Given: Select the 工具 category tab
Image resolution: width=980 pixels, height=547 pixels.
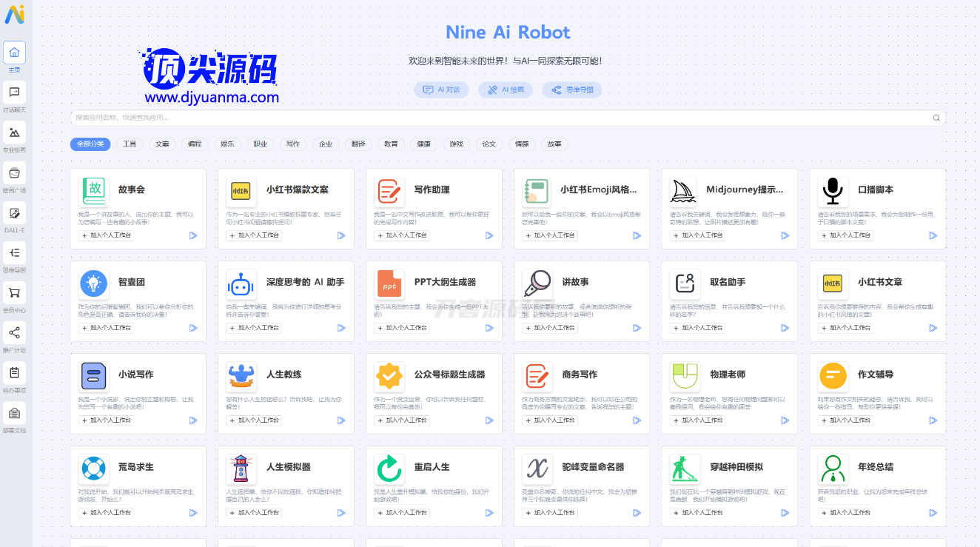Looking at the screenshot, I should 130,144.
